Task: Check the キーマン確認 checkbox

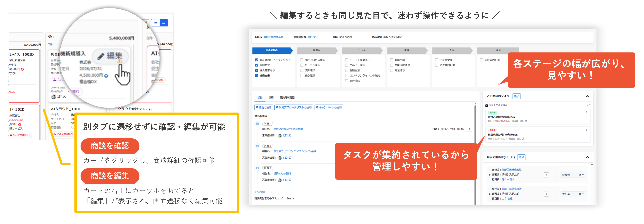Action: pos(302,65)
